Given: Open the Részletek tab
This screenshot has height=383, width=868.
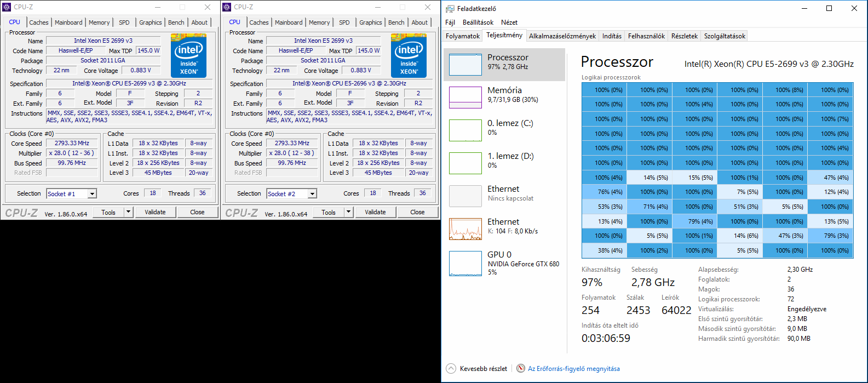Looking at the screenshot, I should [685, 36].
